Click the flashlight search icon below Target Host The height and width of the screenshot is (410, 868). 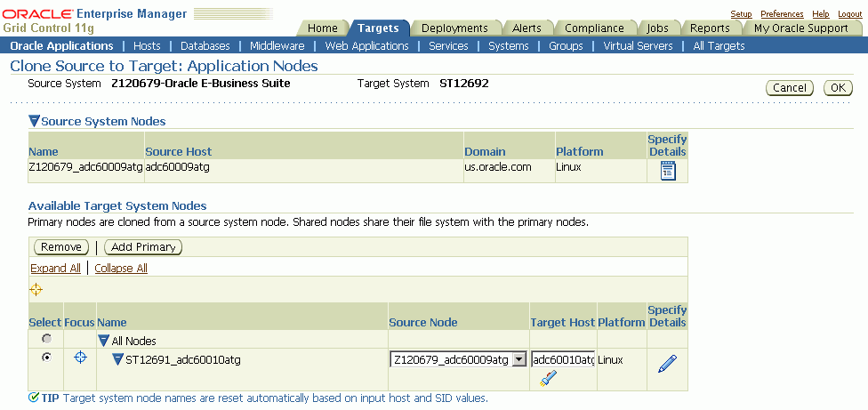548,379
